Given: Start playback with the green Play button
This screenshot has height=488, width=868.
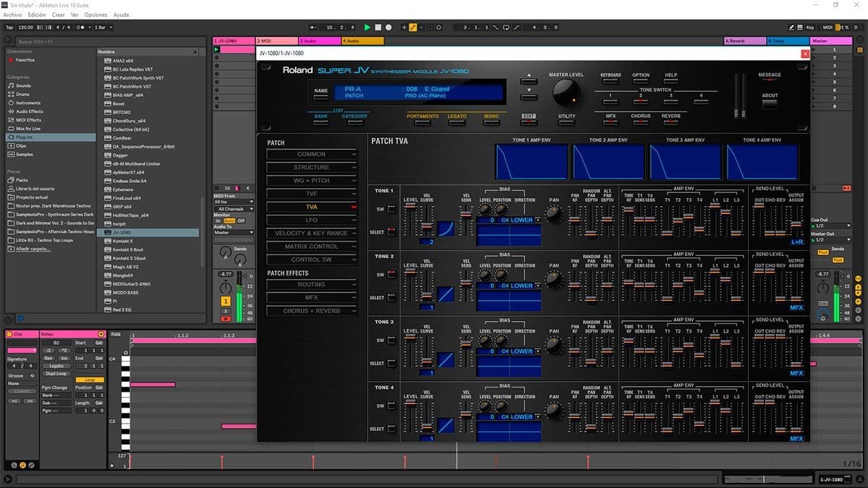Looking at the screenshot, I should pos(367,27).
